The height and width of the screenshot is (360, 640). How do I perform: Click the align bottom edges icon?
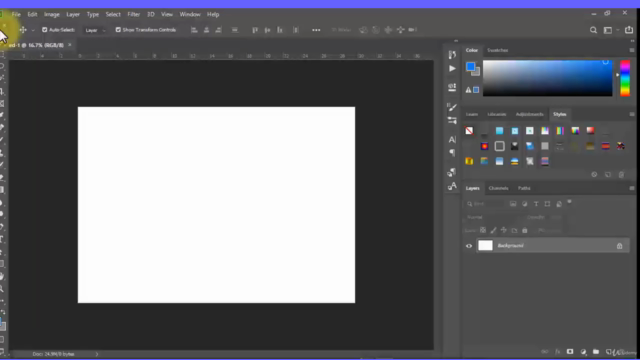coord(280,30)
